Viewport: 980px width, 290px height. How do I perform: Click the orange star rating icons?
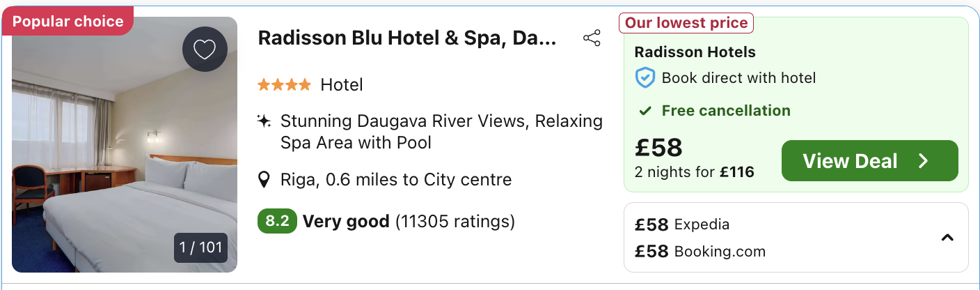[x=284, y=85]
